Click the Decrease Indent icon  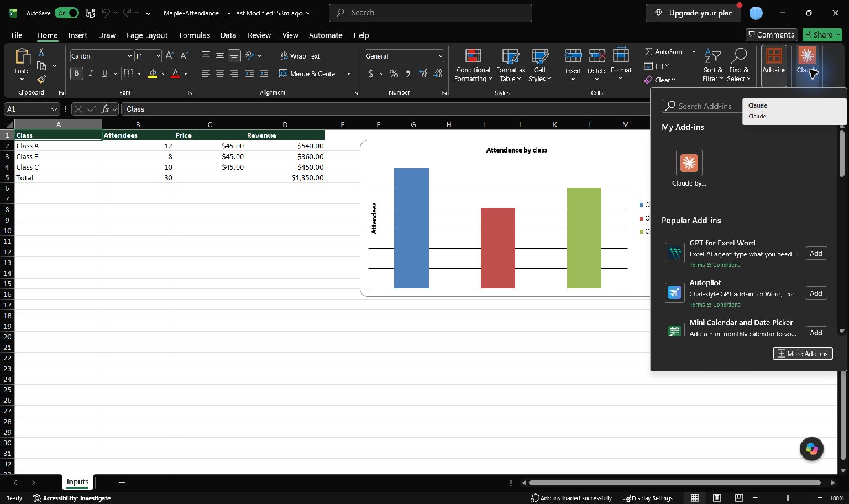[x=249, y=73]
